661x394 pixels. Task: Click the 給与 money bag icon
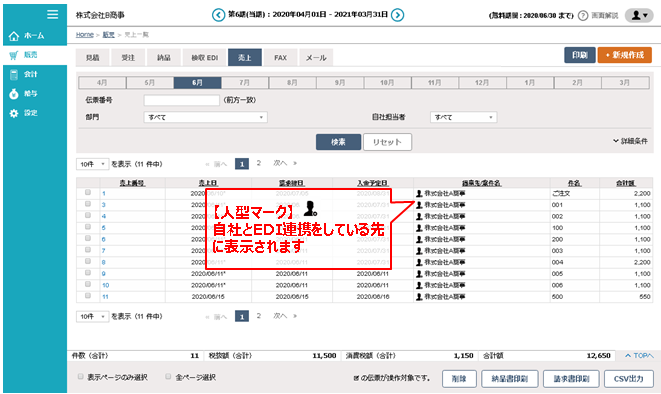pyautogui.click(x=14, y=94)
